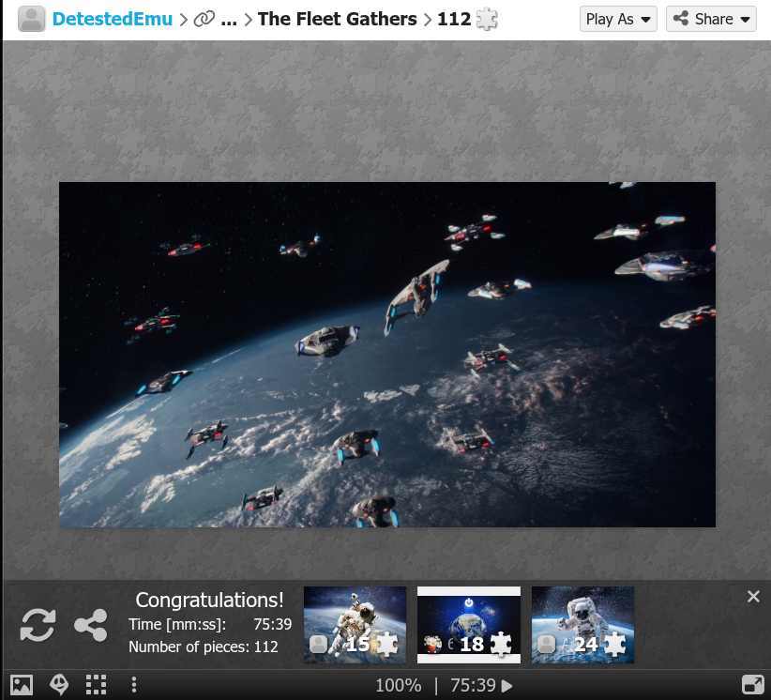
Task: Click the puzzle piece icon next to 112
Action: pyautogui.click(x=487, y=19)
